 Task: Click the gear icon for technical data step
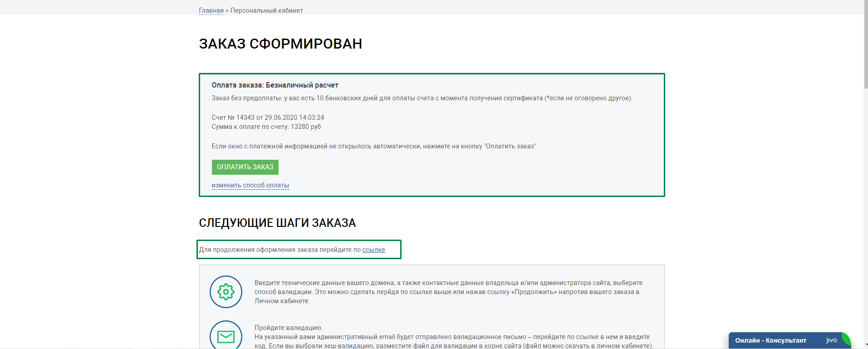point(226,292)
